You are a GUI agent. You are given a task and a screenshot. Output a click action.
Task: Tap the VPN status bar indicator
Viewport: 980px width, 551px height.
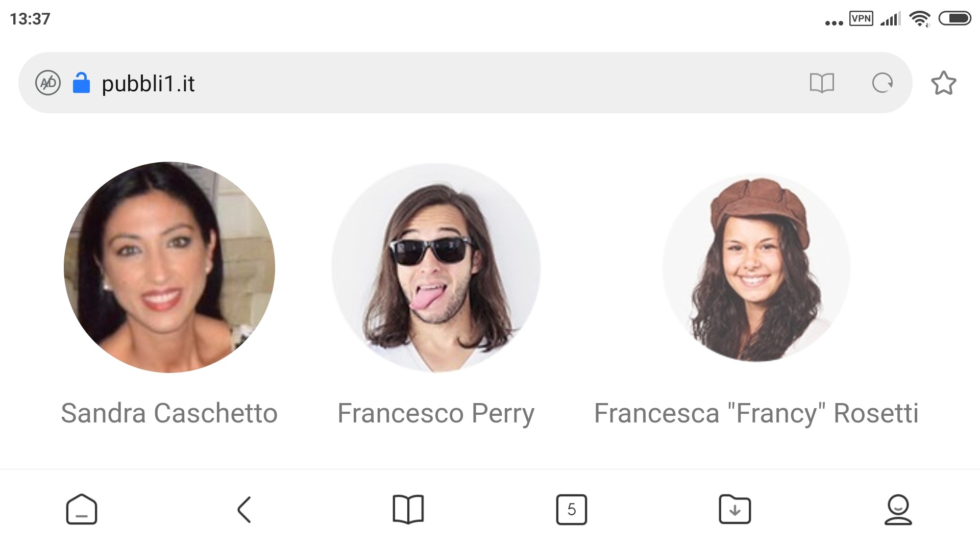click(x=861, y=19)
